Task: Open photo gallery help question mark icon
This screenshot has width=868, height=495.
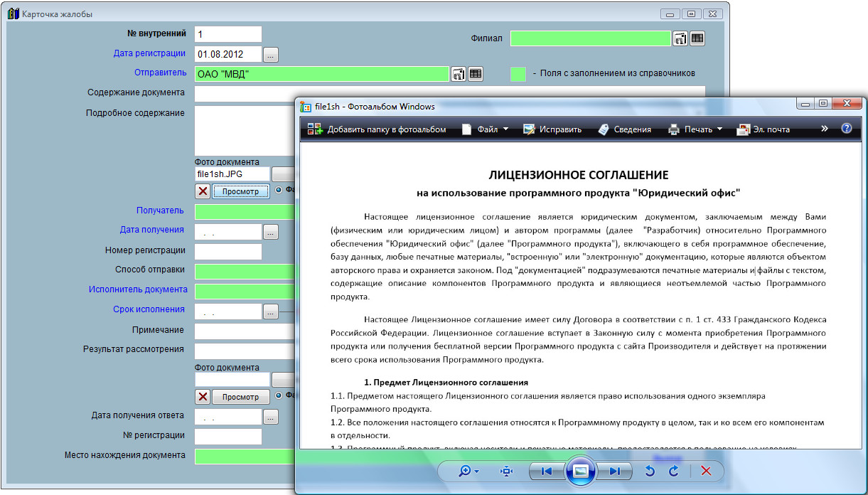Action: point(846,129)
